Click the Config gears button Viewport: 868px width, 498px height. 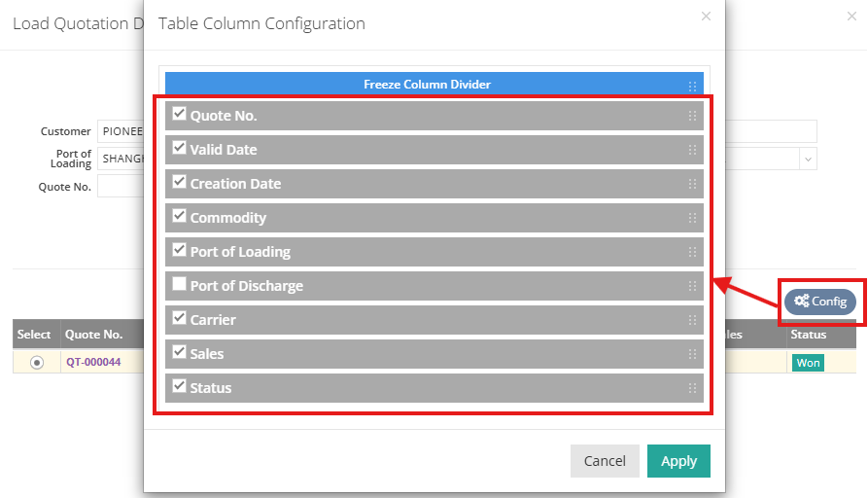pyautogui.click(x=820, y=302)
